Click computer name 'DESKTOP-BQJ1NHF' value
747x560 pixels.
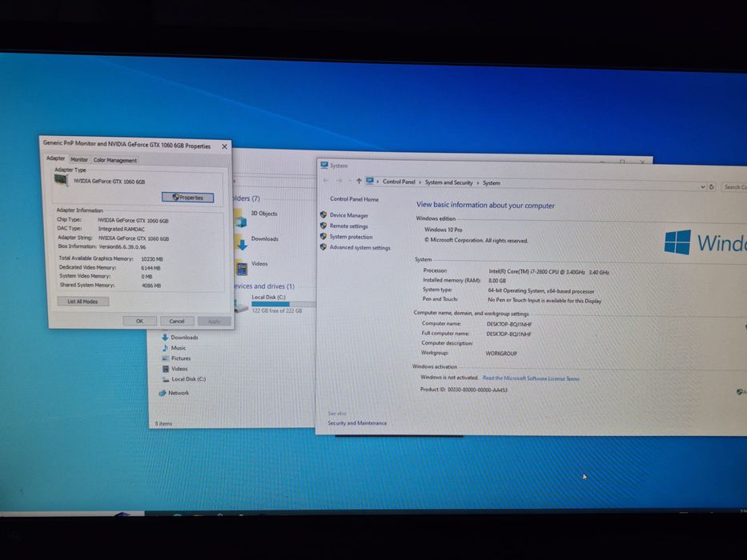click(x=509, y=324)
